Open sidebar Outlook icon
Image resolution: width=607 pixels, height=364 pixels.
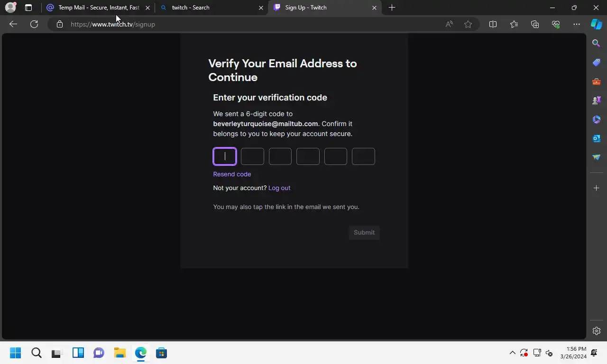coord(597,138)
